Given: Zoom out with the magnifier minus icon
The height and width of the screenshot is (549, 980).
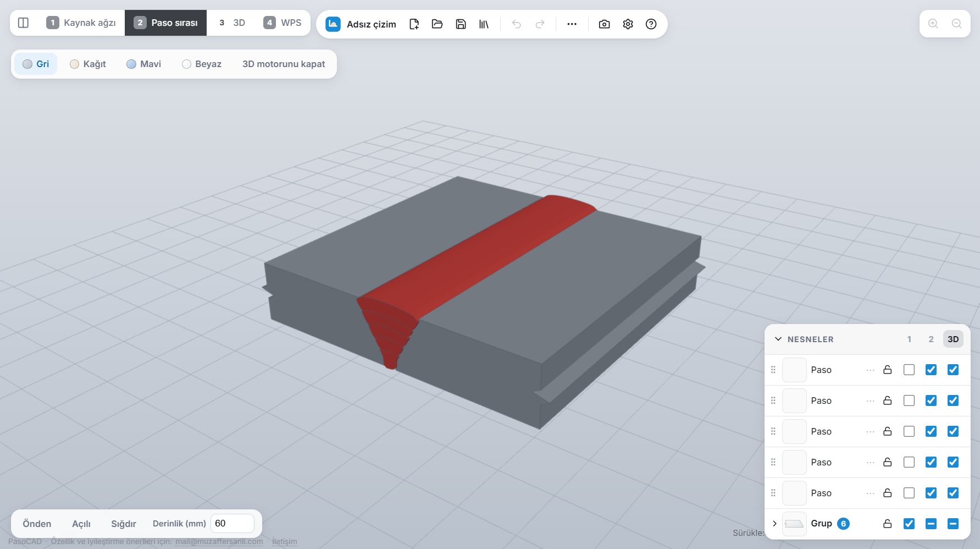Looking at the screenshot, I should point(957,24).
